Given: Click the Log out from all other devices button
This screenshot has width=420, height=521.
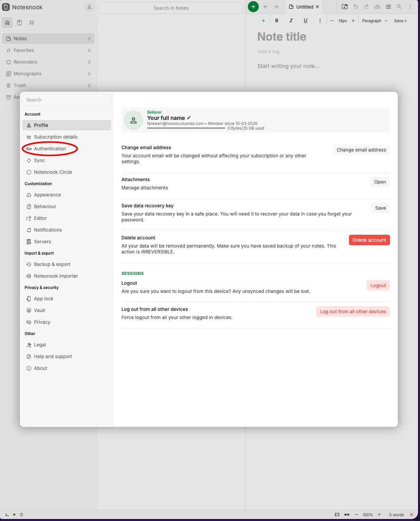Looking at the screenshot, I should click(353, 312).
